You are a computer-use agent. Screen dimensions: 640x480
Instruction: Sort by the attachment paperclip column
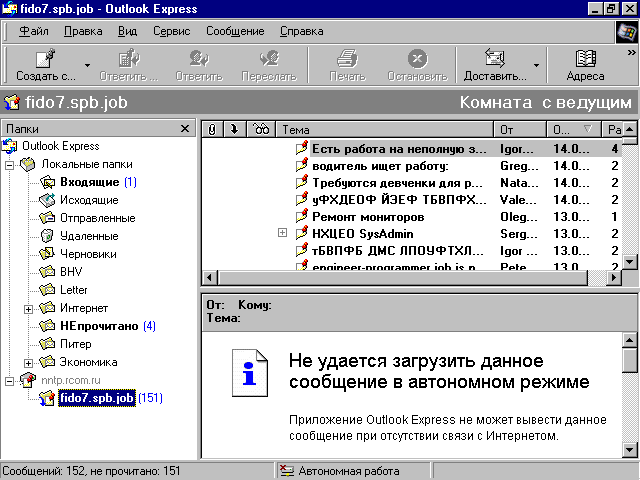point(212,129)
